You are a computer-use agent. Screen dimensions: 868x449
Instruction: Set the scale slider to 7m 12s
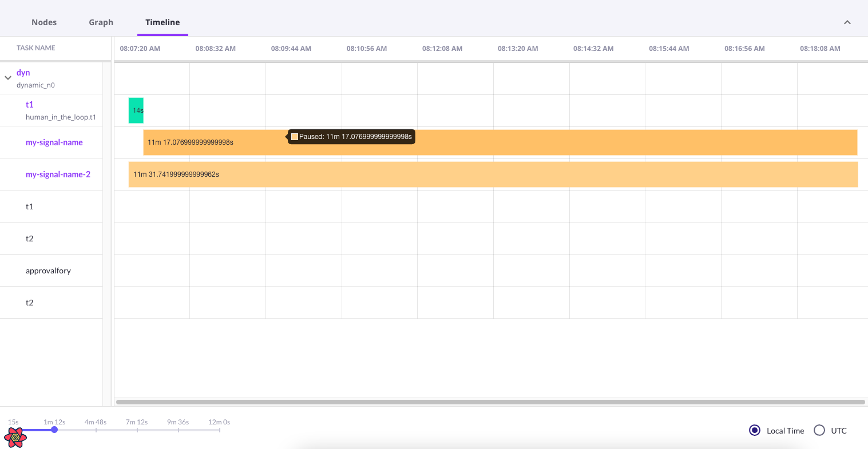(137, 430)
